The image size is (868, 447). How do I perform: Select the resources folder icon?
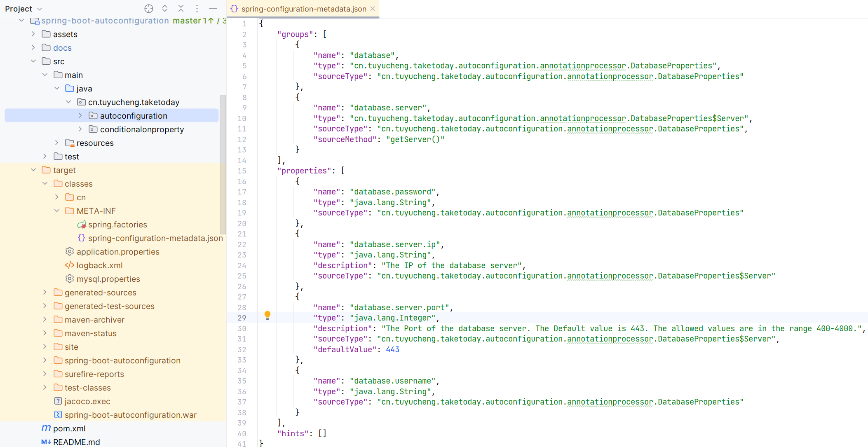point(70,143)
